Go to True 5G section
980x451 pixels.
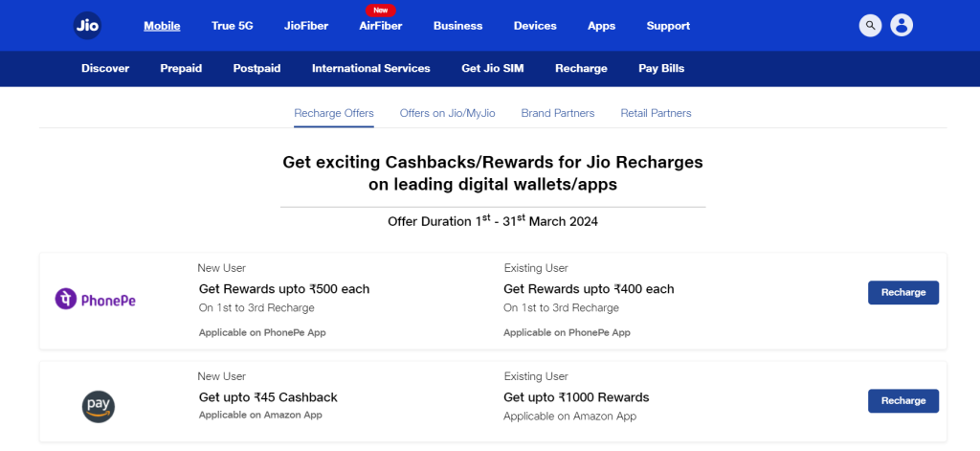click(233, 26)
